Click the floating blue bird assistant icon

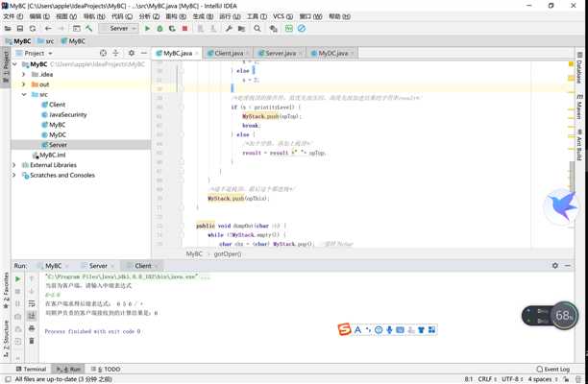(x=561, y=206)
